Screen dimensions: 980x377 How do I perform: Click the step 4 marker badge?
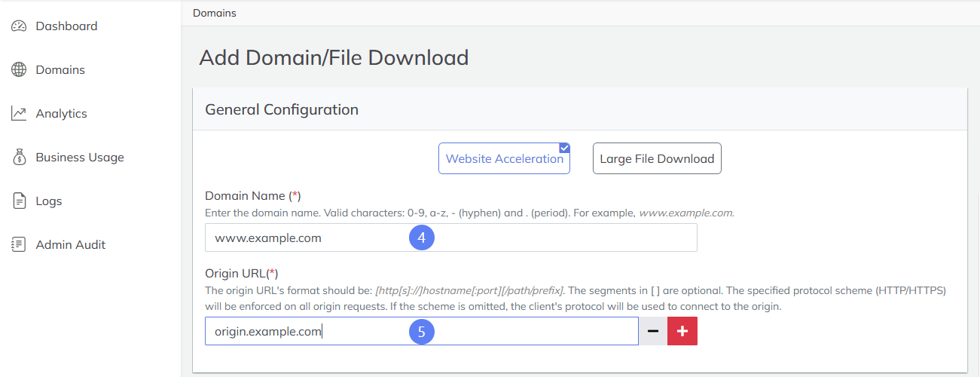(422, 238)
